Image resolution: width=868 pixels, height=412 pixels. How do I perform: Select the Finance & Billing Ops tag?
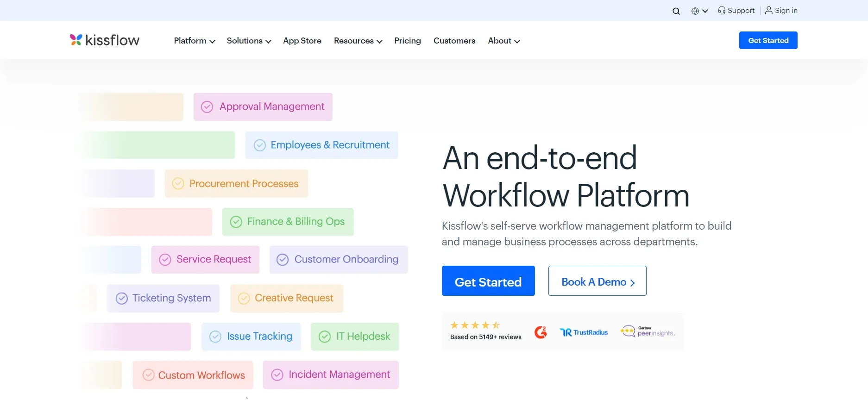(288, 222)
